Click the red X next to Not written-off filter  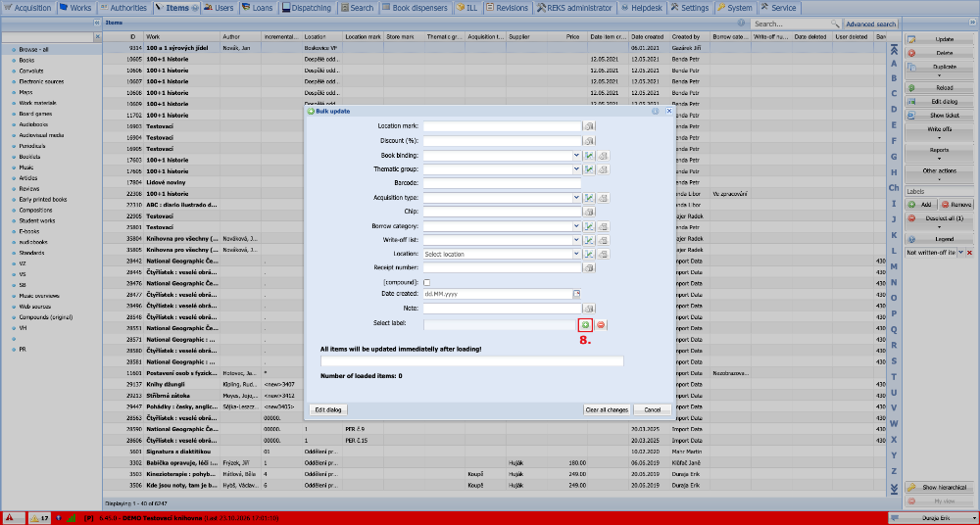(x=969, y=253)
